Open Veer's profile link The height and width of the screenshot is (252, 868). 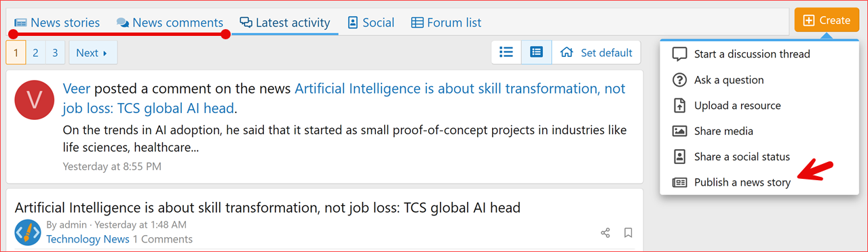(77, 89)
